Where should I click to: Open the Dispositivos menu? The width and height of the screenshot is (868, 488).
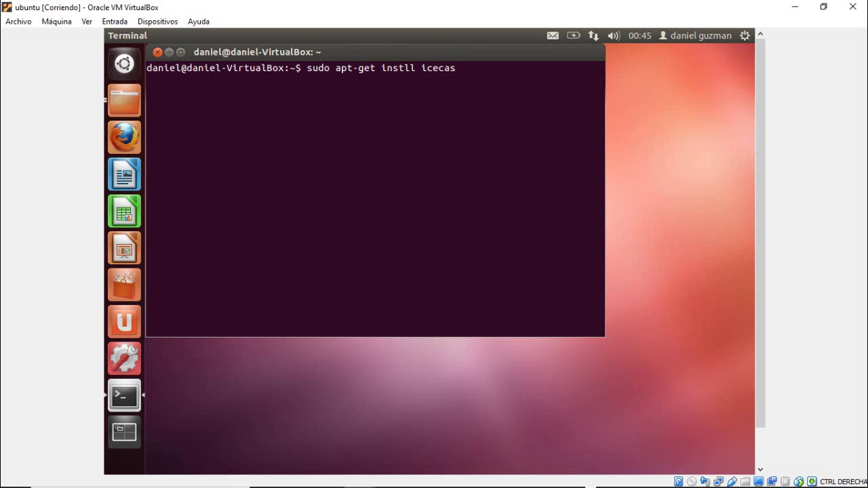pos(157,22)
